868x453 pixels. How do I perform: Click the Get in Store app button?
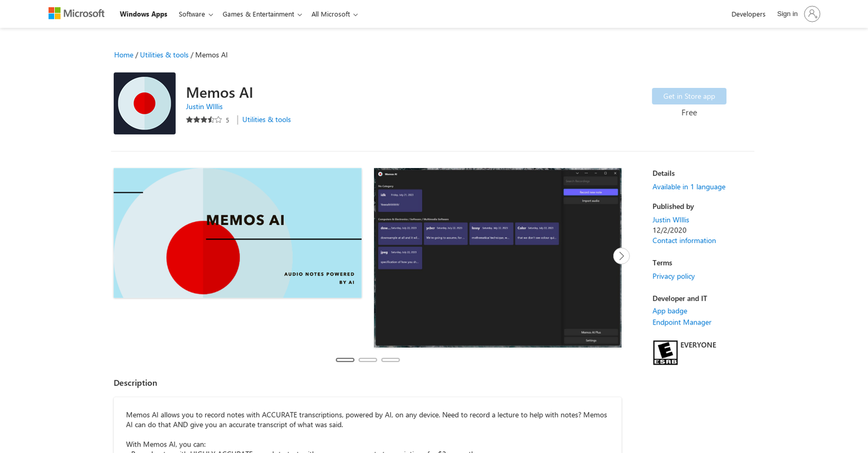click(x=689, y=96)
